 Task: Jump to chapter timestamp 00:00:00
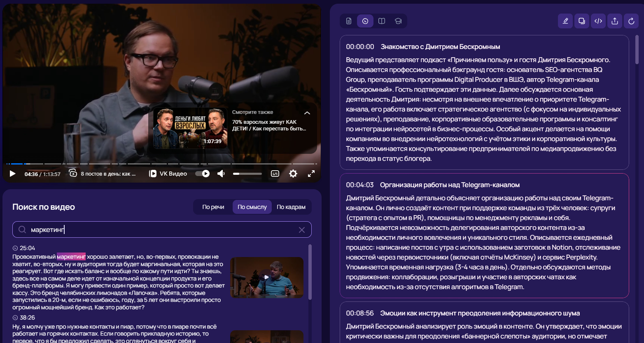coord(360,47)
